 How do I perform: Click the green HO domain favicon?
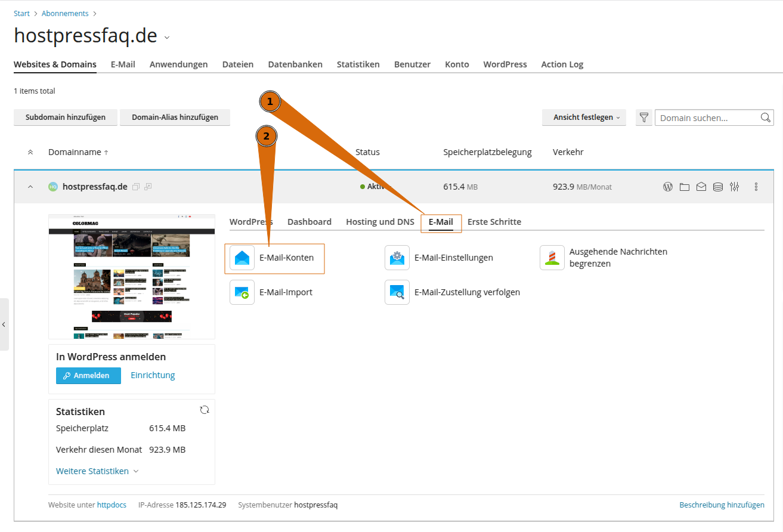click(x=53, y=187)
